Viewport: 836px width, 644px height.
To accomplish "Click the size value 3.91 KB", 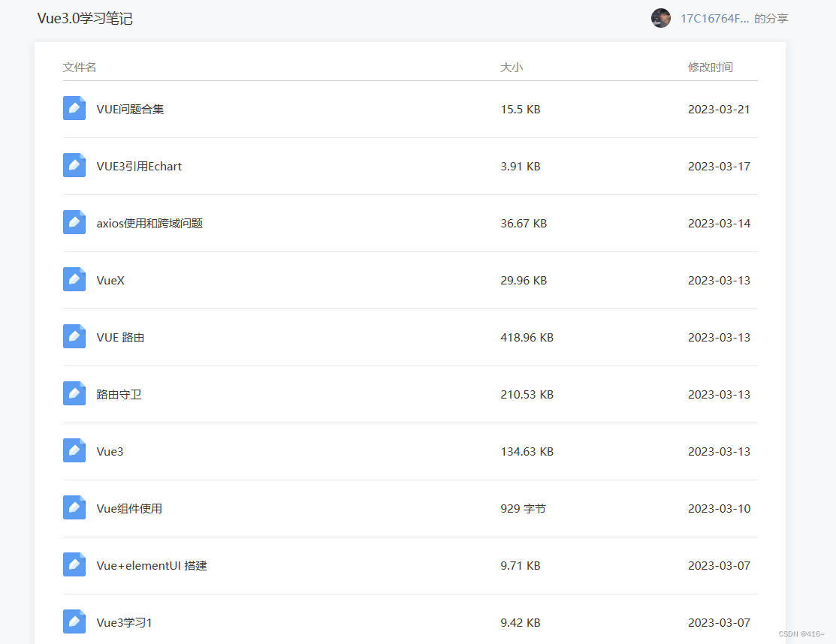I will pos(521,166).
